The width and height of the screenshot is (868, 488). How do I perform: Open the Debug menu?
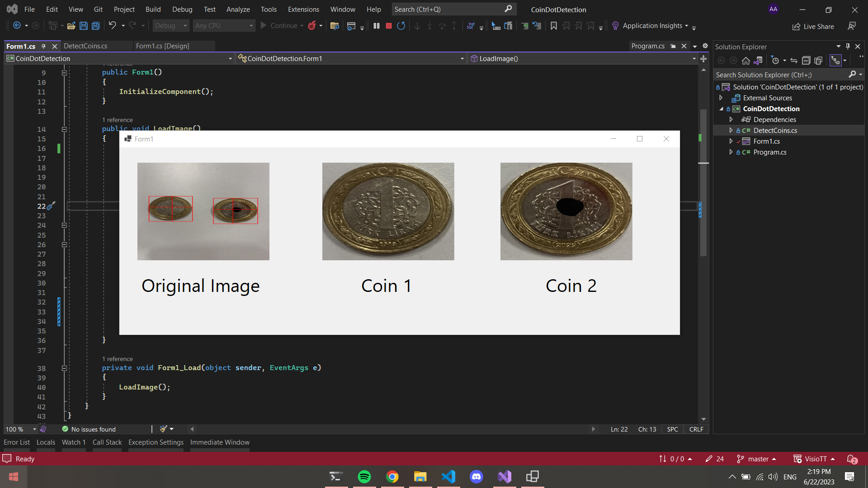click(182, 9)
